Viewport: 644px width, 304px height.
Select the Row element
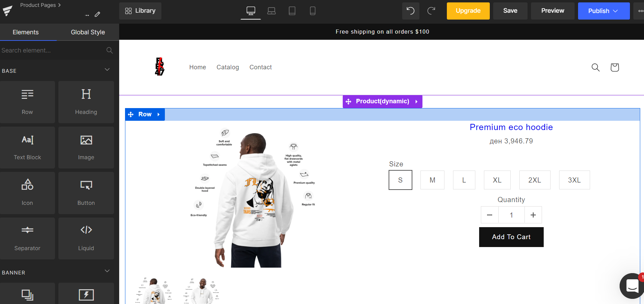coord(27,102)
